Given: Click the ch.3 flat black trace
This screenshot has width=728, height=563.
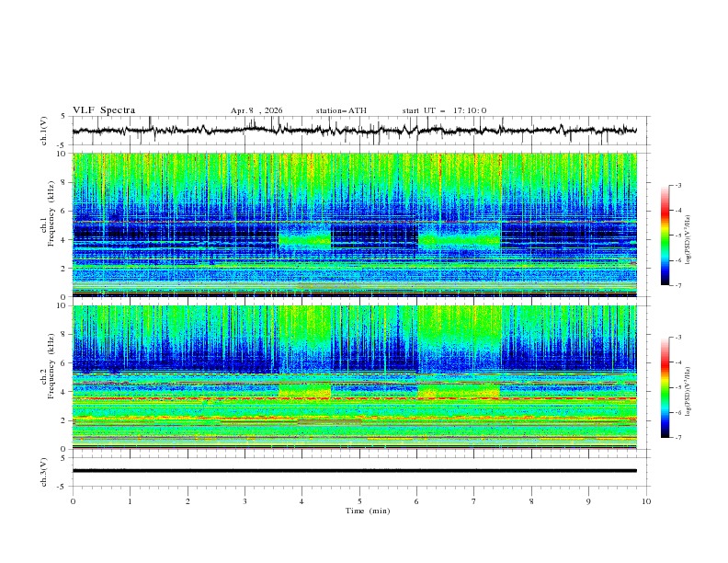Looking at the screenshot, I should click(x=355, y=471).
